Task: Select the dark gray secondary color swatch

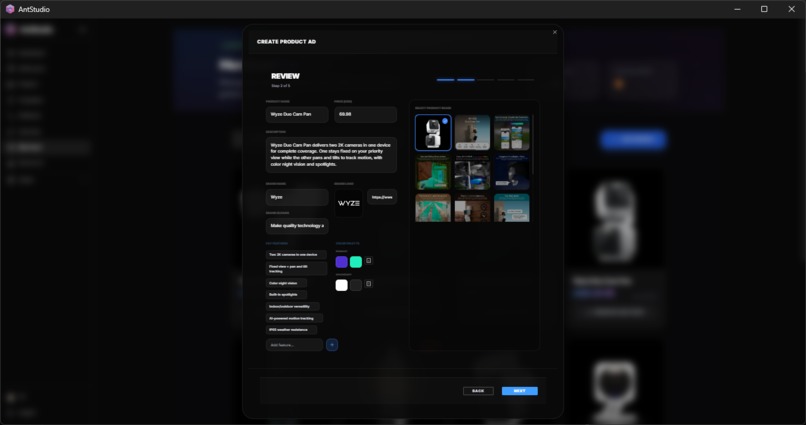Action: 356,285
